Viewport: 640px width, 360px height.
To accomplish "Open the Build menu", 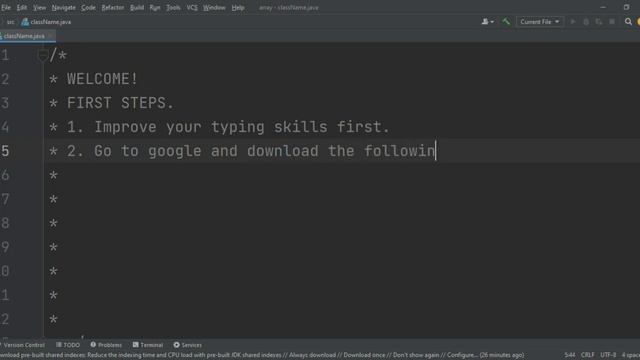I will 137,8.
